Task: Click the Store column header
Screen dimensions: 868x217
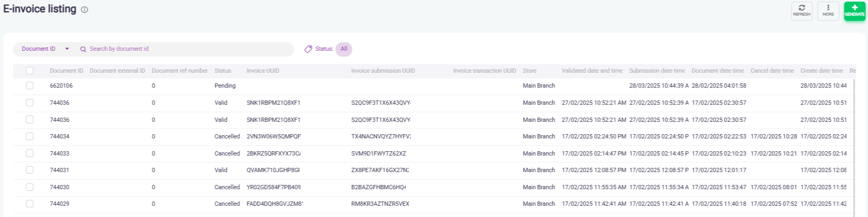Action: (529, 71)
